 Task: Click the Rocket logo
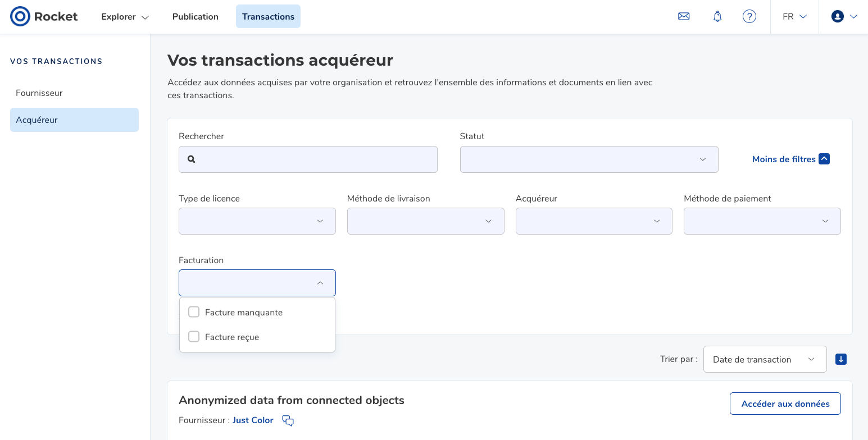point(44,16)
